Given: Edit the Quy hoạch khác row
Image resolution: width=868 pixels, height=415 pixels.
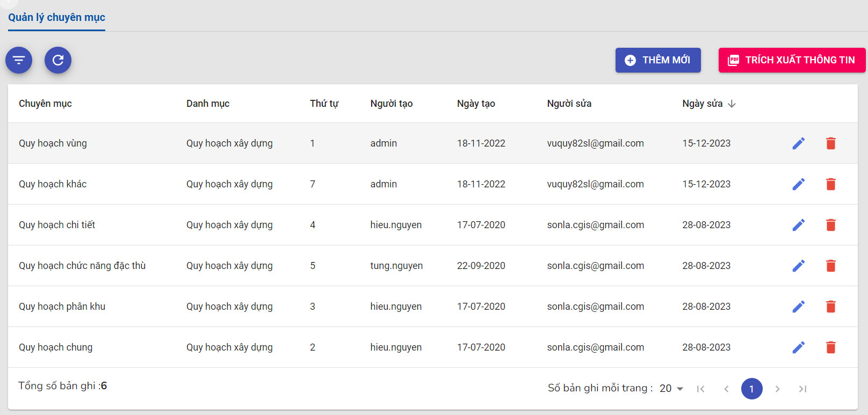Looking at the screenshot, I should point(799,184).
